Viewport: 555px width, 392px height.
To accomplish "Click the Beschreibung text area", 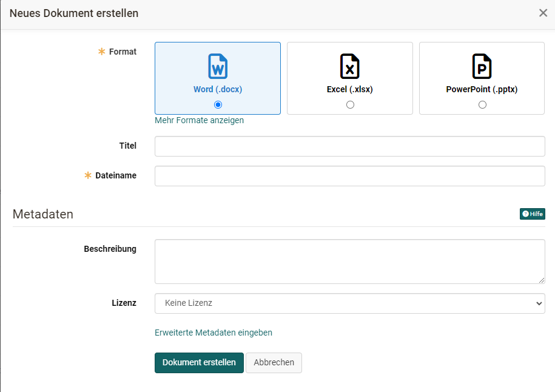I will (x=349, y=261).
